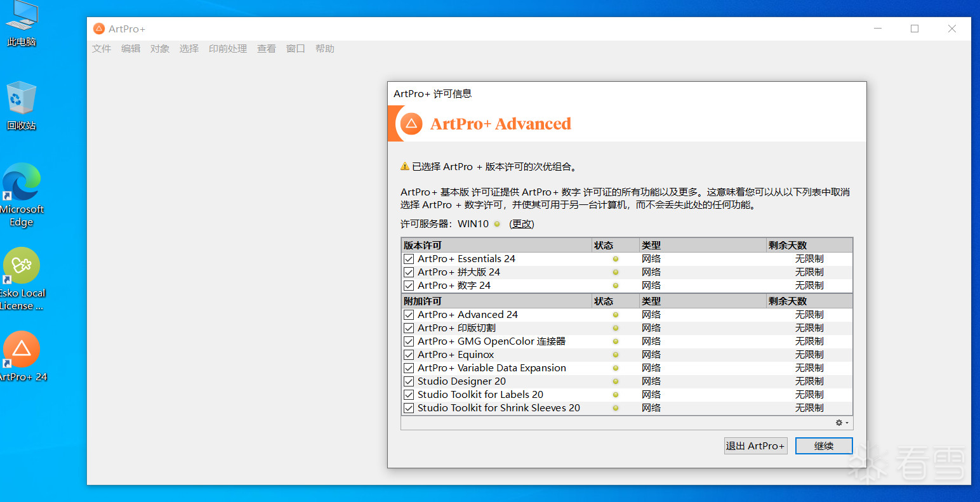Launch the ArtPro+ 24 desktop shortcut
Image resolution: width=980 pixels, height=502 pixels.
coord(22,356)
